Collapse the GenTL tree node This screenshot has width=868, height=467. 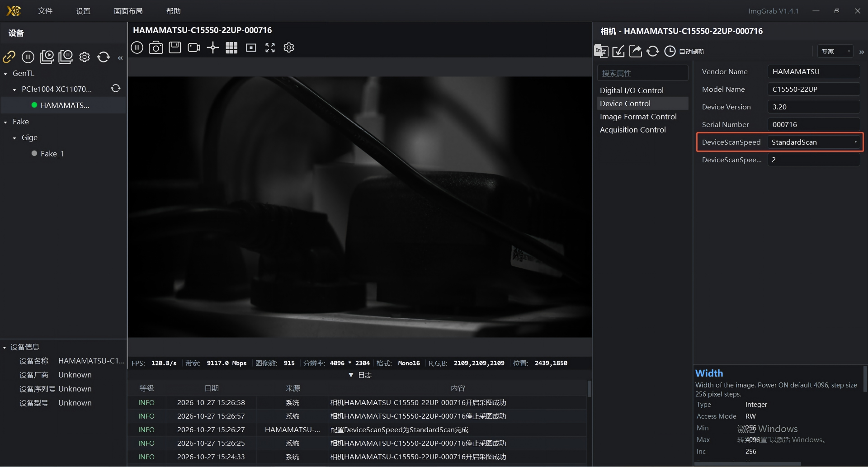click(5, 74)
